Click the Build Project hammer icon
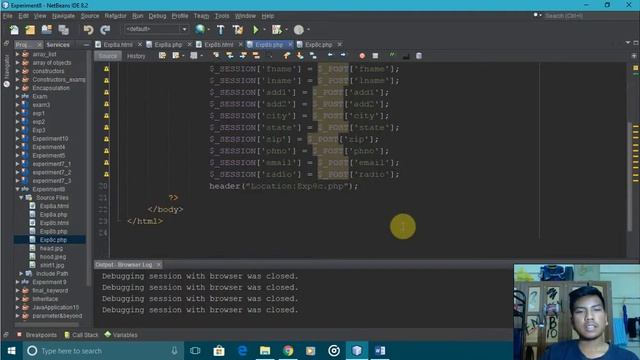640x360 pixels. tap(220, 30)
